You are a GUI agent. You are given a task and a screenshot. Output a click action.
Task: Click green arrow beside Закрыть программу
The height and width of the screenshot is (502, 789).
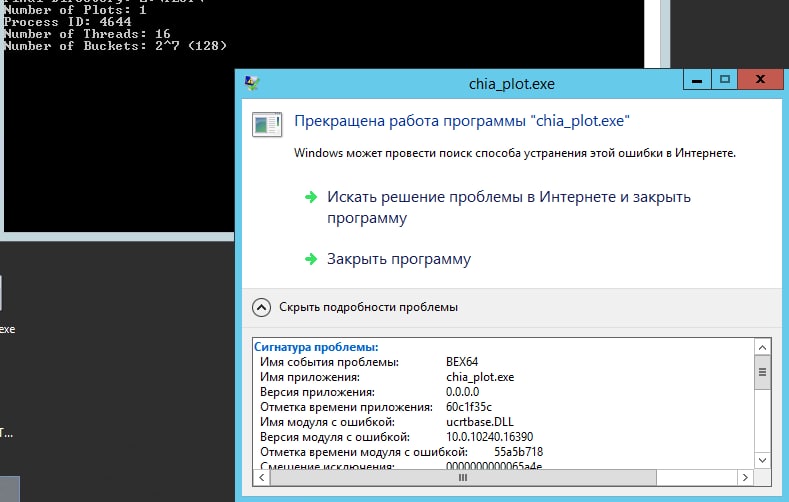point(311,259)
